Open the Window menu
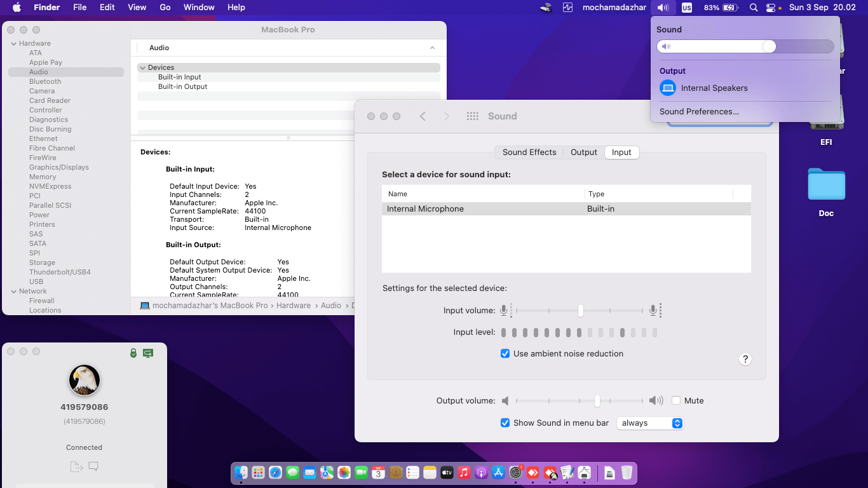 coord(199,8)
